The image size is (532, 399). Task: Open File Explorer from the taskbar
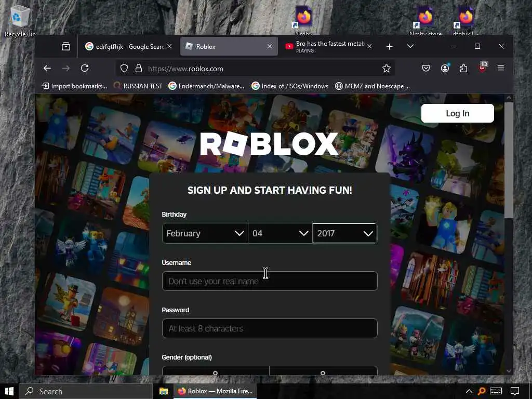(x=164, y=391)
